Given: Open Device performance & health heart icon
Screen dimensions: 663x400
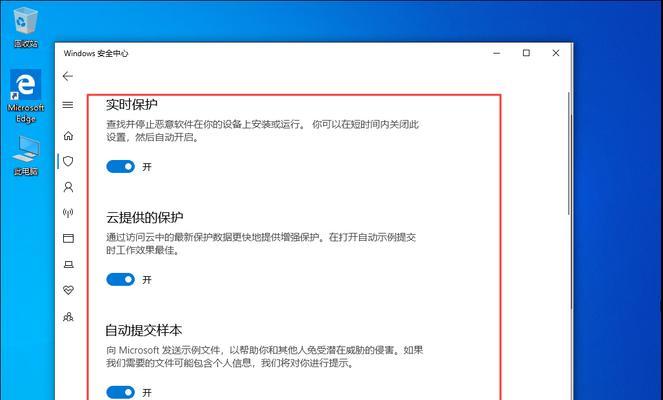Looking at the screenshot, I should tap(68, 290).
